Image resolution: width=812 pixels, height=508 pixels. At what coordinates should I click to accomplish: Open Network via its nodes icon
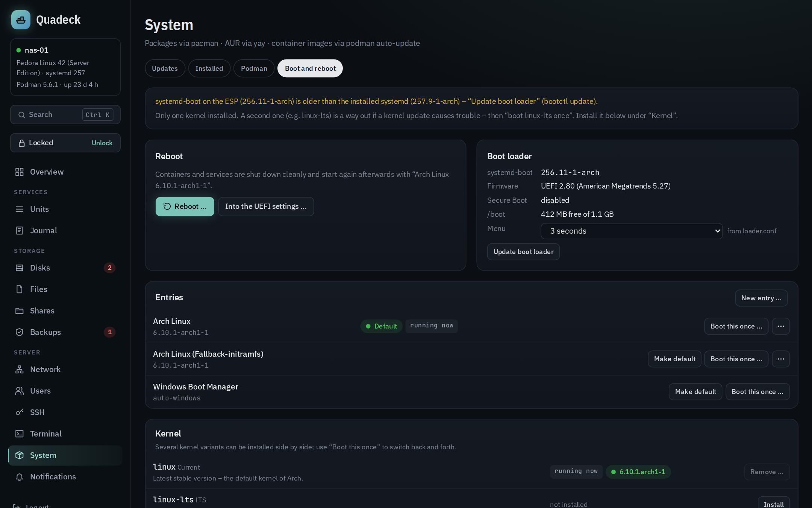click(x=20, y=370)
